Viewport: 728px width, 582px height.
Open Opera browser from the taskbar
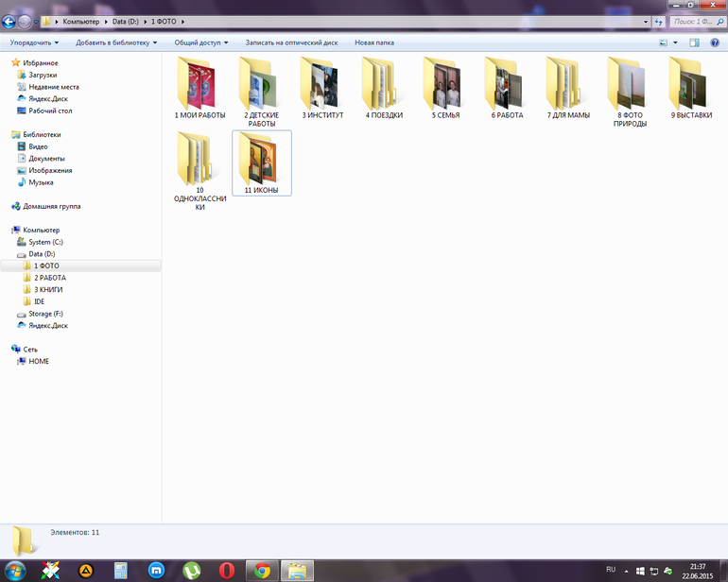(226, 570)
